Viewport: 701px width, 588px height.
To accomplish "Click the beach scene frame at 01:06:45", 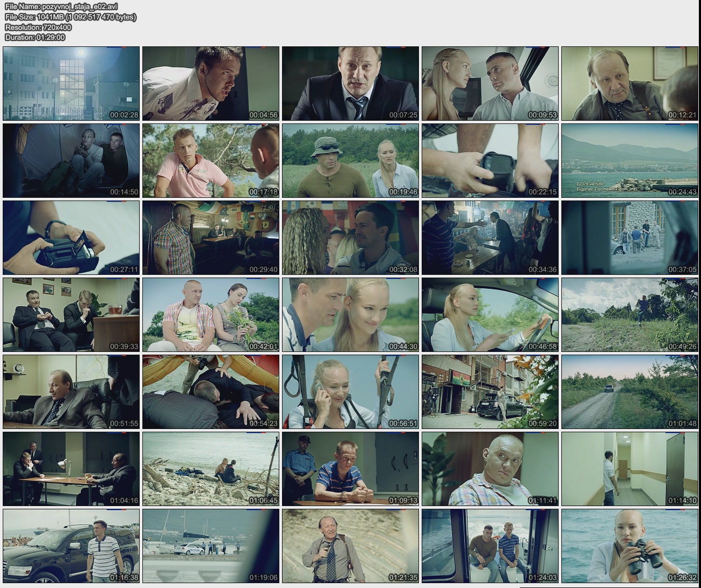I will 210,469.
